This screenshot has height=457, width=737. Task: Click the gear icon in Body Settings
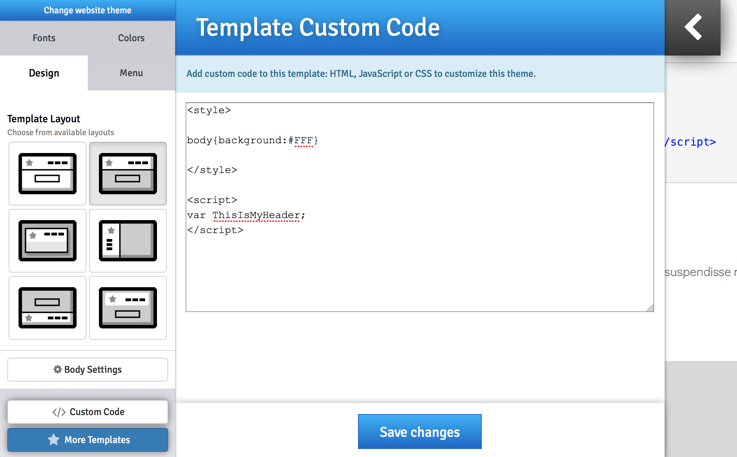tap(57, 369)
